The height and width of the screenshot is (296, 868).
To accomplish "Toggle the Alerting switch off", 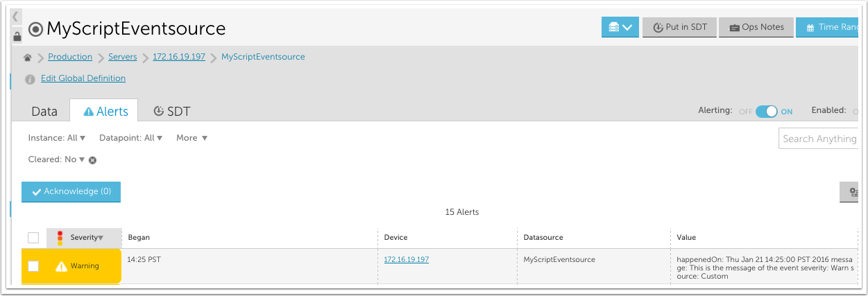I will [766, 112].
